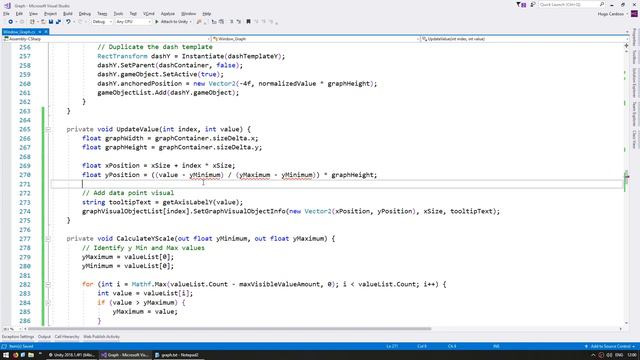Click the increase indent toolbar icon

click(221, 22)
